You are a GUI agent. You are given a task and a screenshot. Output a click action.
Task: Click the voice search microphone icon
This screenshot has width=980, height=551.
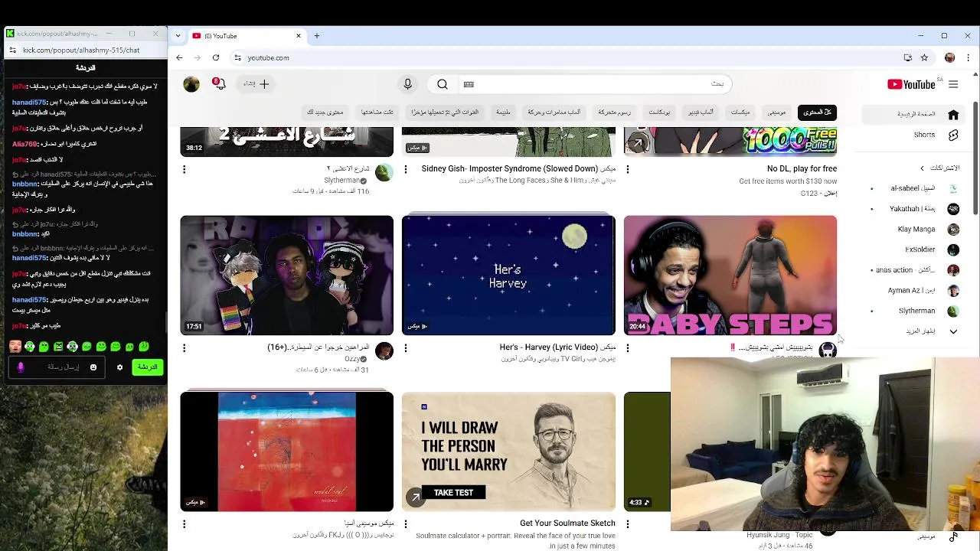pyautogui.click(x=407, y=84)
